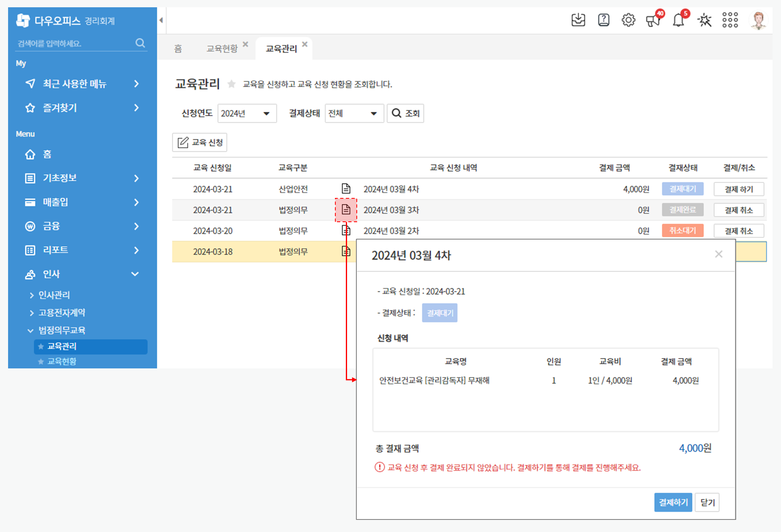Open the 결제상태 status dropdown
This screenshot has height=532, width=781.
[354, 113]
